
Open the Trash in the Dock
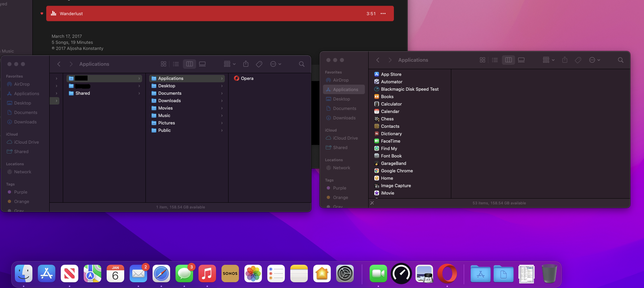click(549, 273)
